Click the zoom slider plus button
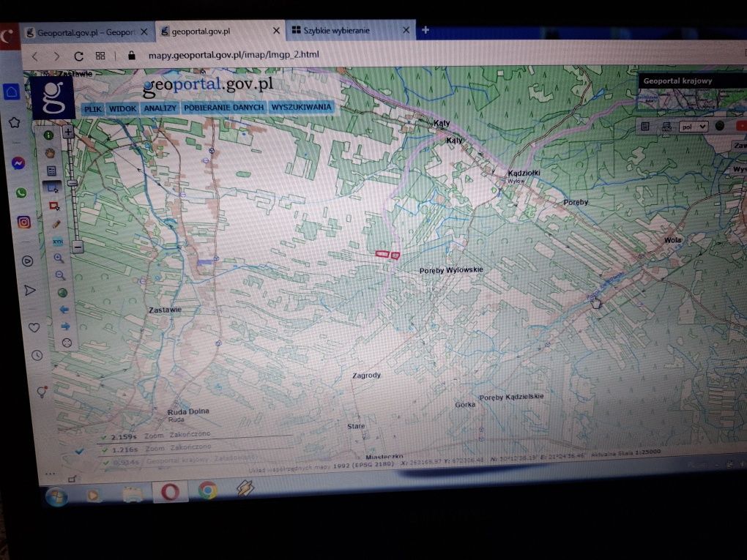The width and height of the screenshot is (747, 560). pos(68,132)
